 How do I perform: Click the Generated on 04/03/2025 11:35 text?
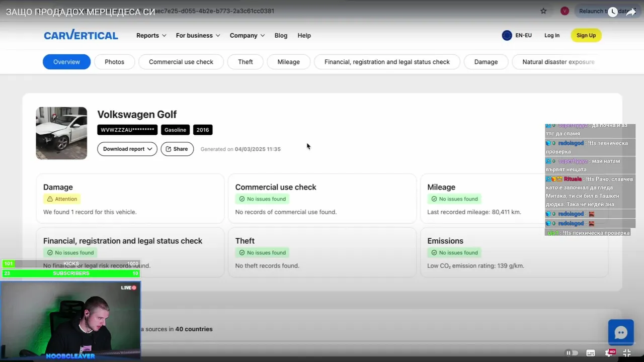[x=240, y=149]
